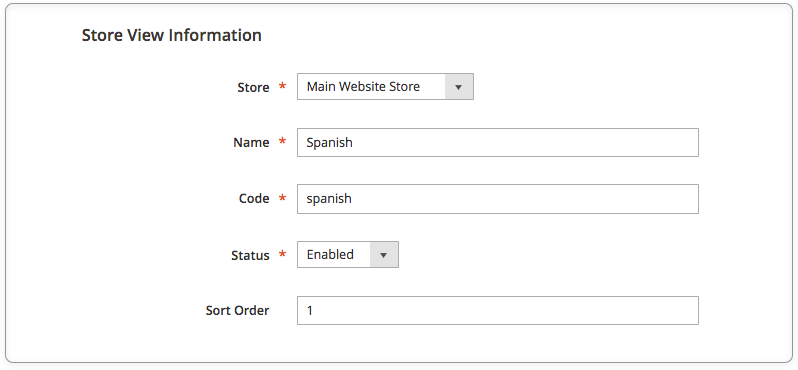Click the Store View Information heading
The width and height of the screenshot is (798, 370).
tap(172, 35)
